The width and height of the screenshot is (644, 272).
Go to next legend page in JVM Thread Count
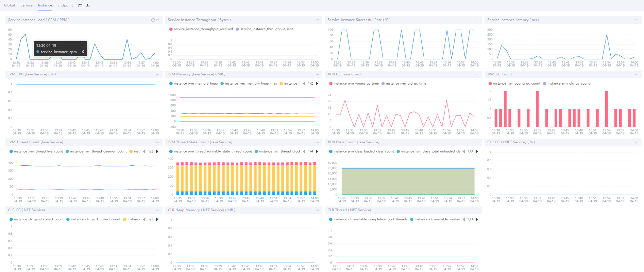click(157, 151)
